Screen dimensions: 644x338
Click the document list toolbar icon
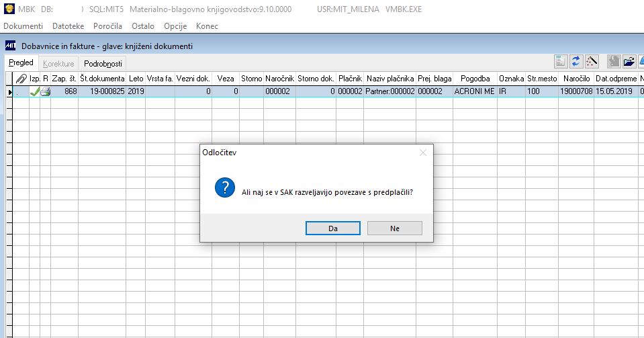[x=560, y=62]
